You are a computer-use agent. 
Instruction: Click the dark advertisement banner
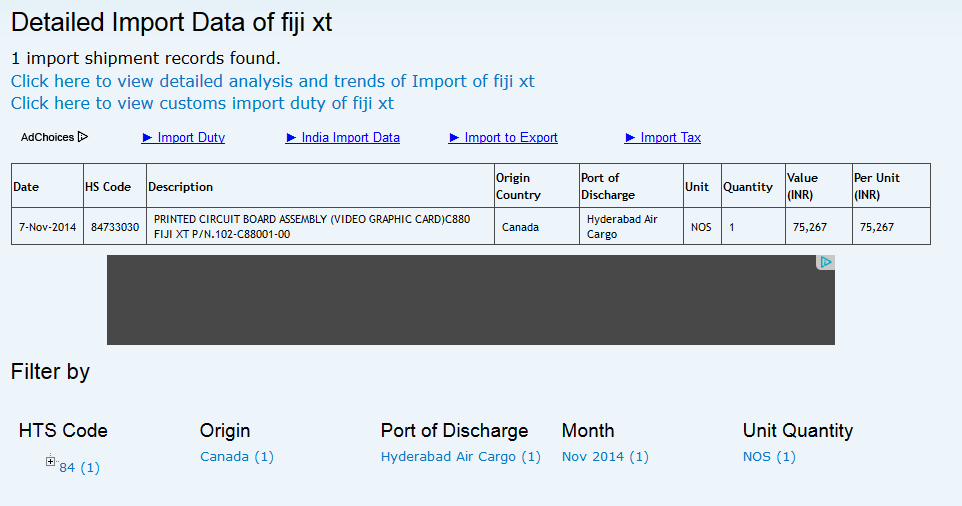point(470,300)
